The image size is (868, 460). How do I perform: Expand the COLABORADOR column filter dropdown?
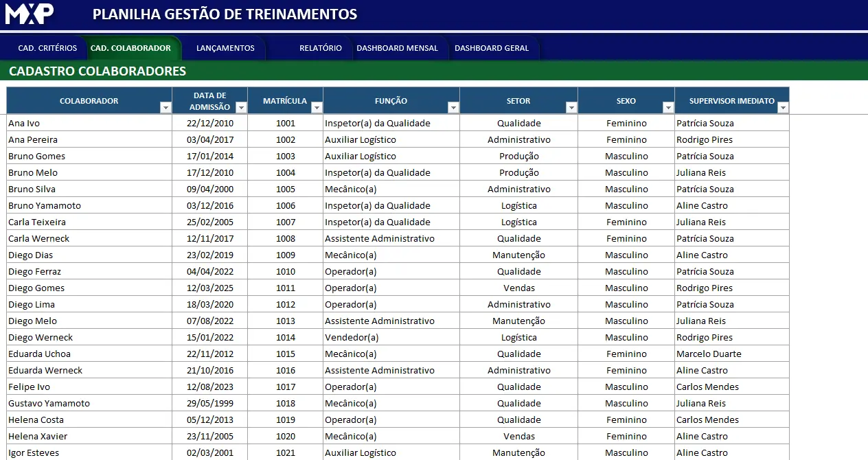coord(165,108)
